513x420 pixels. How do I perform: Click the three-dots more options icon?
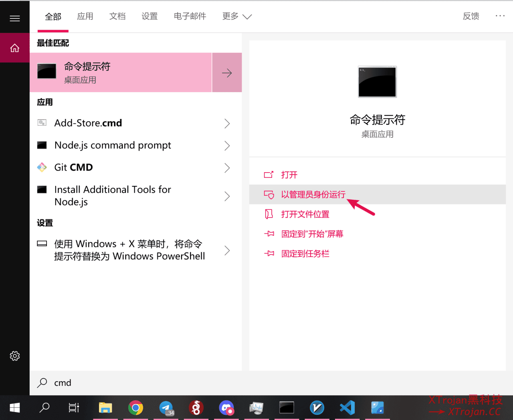[x=500, y=16]
